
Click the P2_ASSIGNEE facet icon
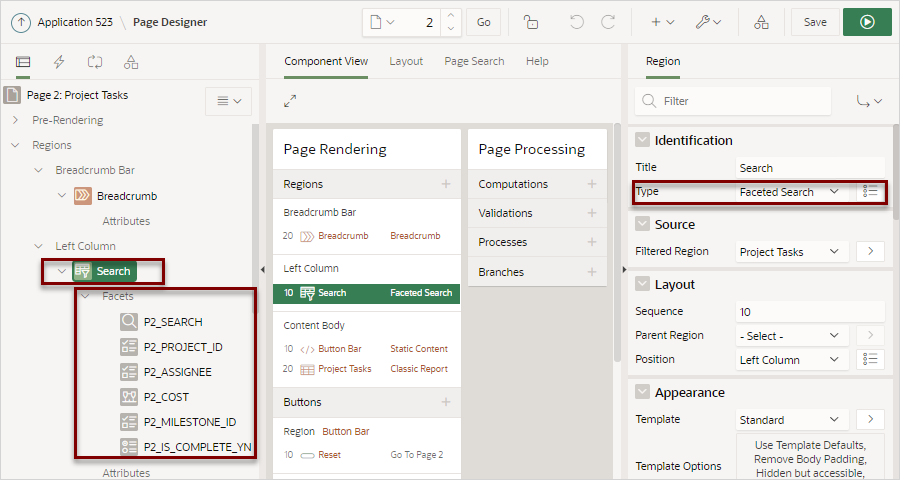pos(129,372)
